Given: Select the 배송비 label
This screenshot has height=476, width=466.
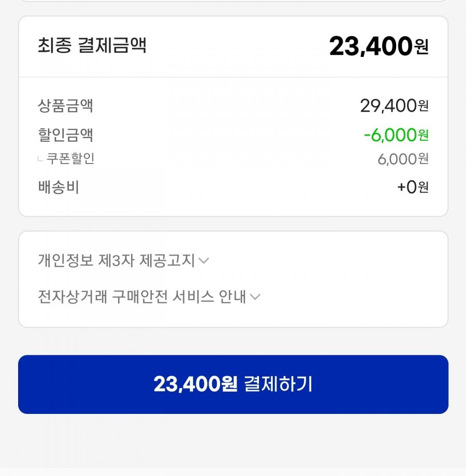Looking at the screenshot, I should tap(59, 187).
